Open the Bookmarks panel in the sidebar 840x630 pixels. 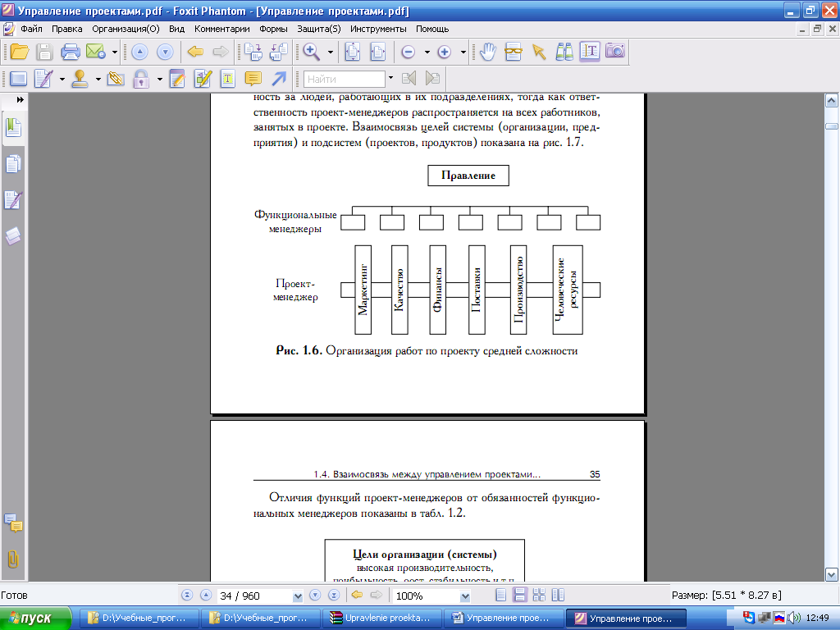pos(13,129)
